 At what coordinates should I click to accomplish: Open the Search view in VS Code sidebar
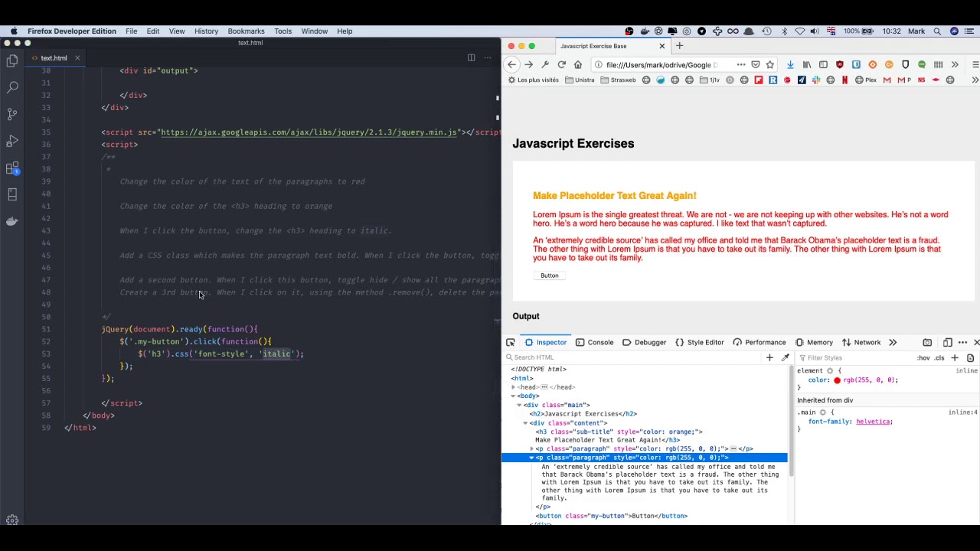(x=12, y=87)
